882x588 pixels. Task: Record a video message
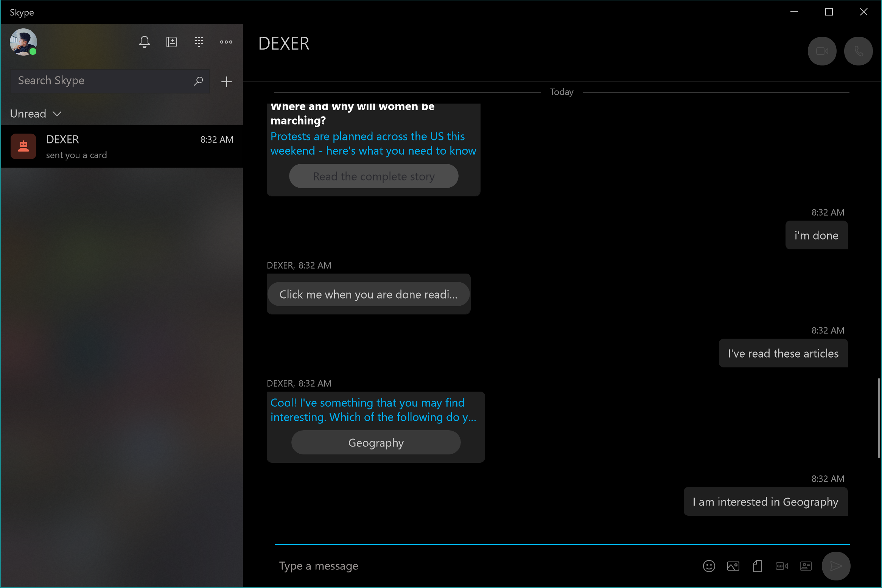pos(782,566)
